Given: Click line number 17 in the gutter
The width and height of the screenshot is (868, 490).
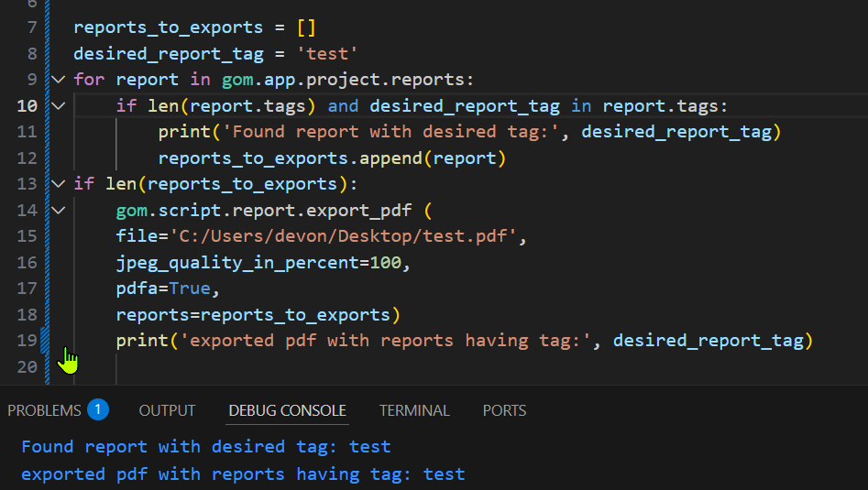Looking at the screenshot, I should pyautogui.click(x=27, y=289).
